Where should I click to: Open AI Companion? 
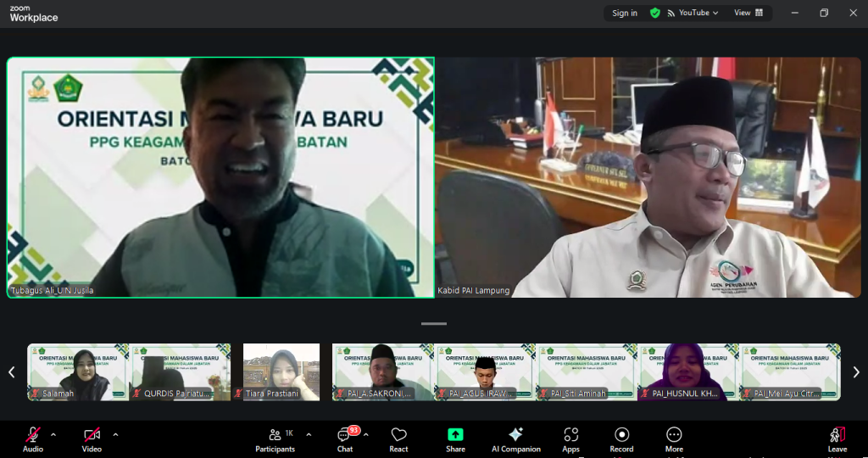(x=515, y=438)
